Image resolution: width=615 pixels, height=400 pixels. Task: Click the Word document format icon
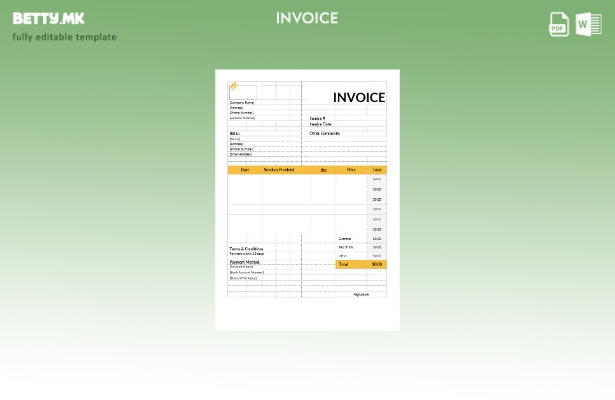(x=589, y=24)
